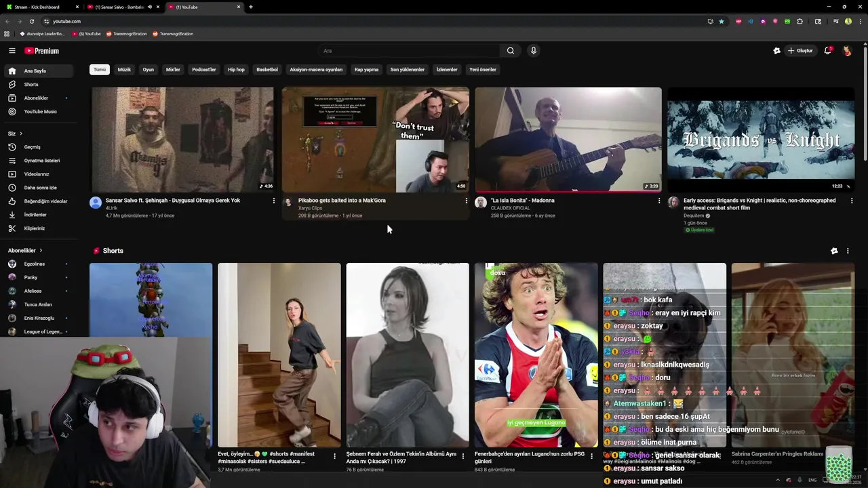Screen dimensions: 868x488
Task: Open the top Abonelikler sidebar entry
Action: coord(38,98)
